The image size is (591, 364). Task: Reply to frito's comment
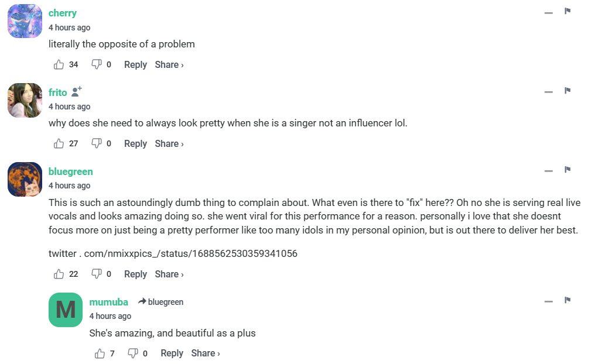coord(135,143)
